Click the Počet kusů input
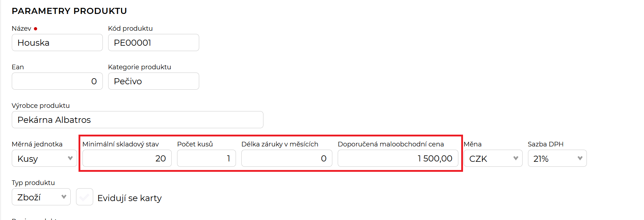This screenshot has height=220, width=644. (206, 159)
